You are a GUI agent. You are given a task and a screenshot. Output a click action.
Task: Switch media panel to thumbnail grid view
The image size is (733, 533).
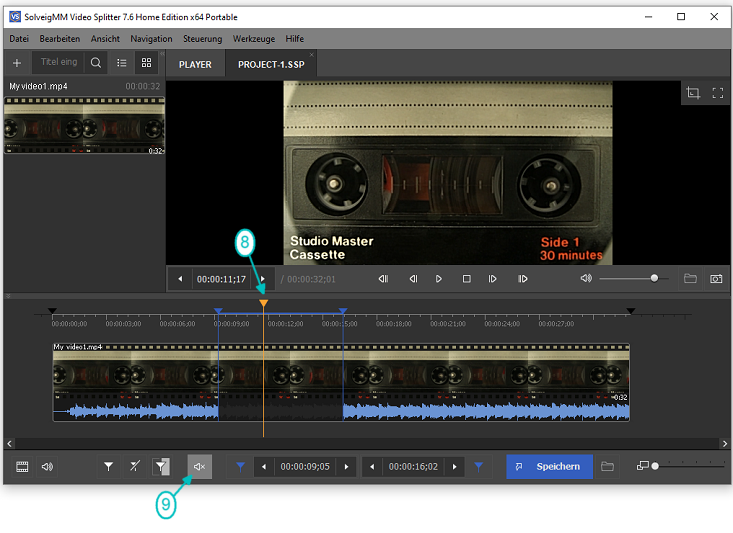147,63
